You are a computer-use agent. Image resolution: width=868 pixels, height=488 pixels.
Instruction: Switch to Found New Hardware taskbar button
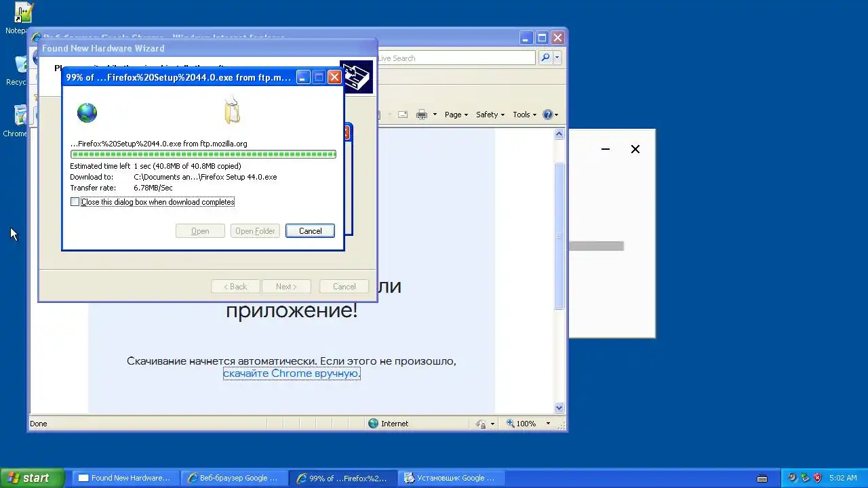click(125, 478)
